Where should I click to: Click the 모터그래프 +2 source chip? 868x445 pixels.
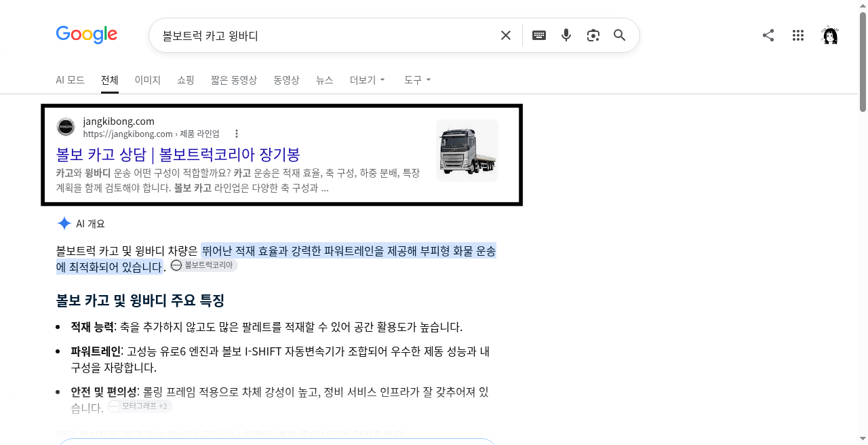tap(140, 406)
